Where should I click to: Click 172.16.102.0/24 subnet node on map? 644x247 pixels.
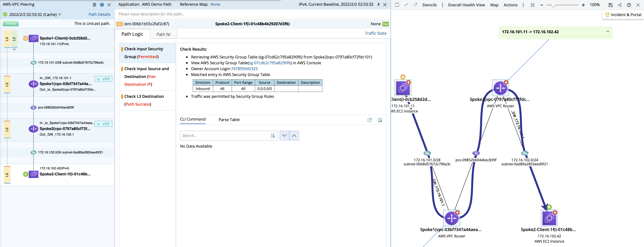[x=524, y=153]
